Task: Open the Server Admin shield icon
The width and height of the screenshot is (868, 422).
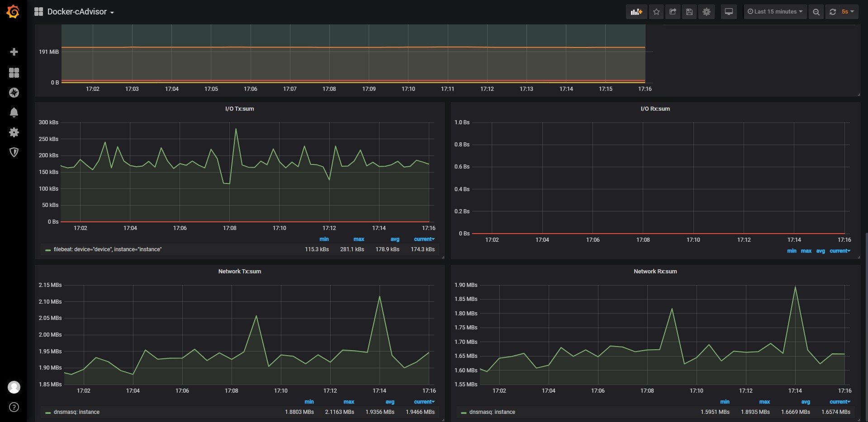Action: pyautogui.click(x=14, y=152)
